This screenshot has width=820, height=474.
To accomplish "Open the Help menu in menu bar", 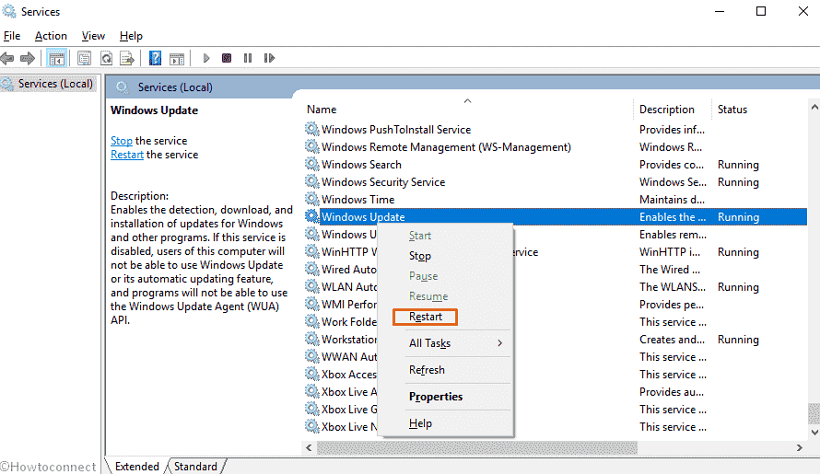I will pos(131,36).
